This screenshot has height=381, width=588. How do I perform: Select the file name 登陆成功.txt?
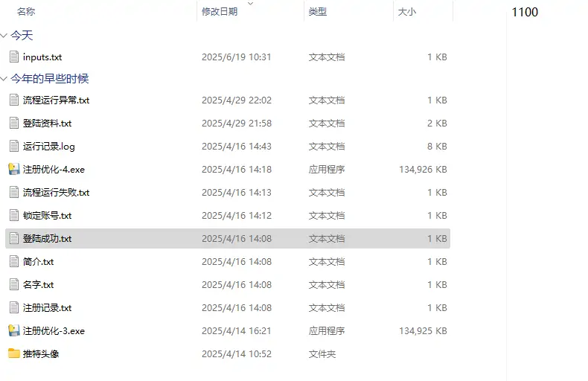point(47,239)
